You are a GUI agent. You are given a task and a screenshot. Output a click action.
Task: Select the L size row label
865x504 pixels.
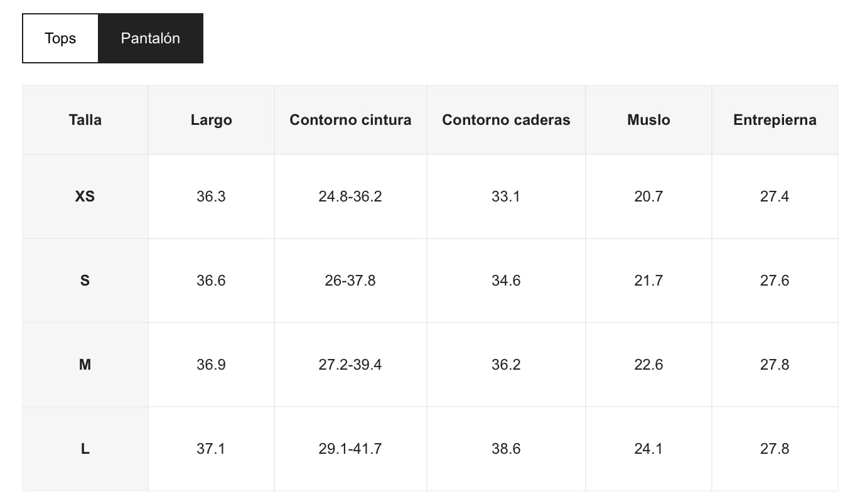pyautogui.click(x=85, y=449)
